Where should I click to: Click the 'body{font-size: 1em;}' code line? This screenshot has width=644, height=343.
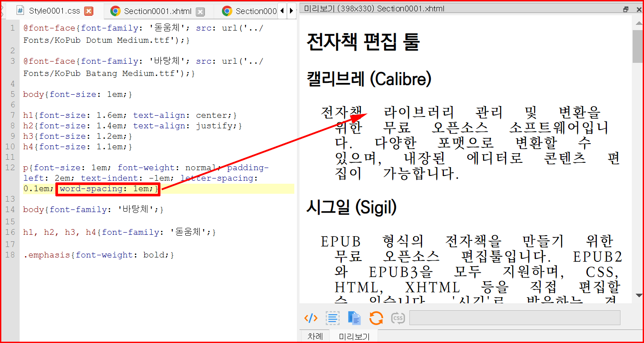(78, 94)
